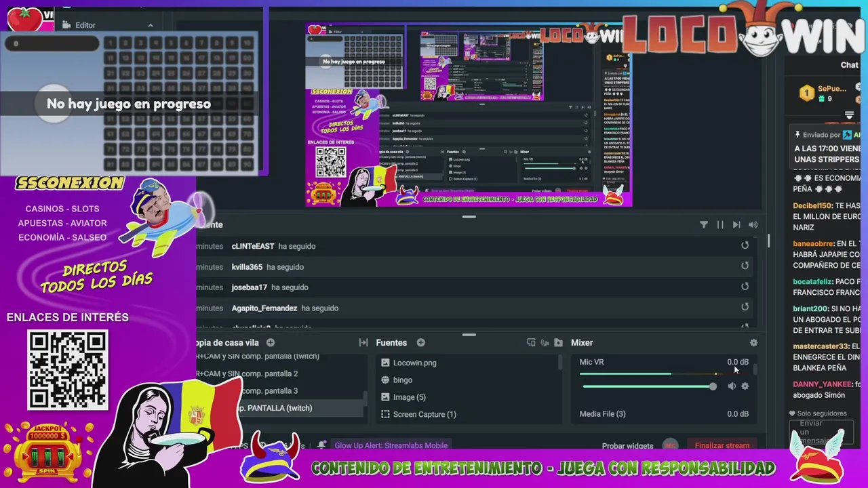Click bingo search input field
The width and height of the screenshot is (868, 488).
coord(51,43)
